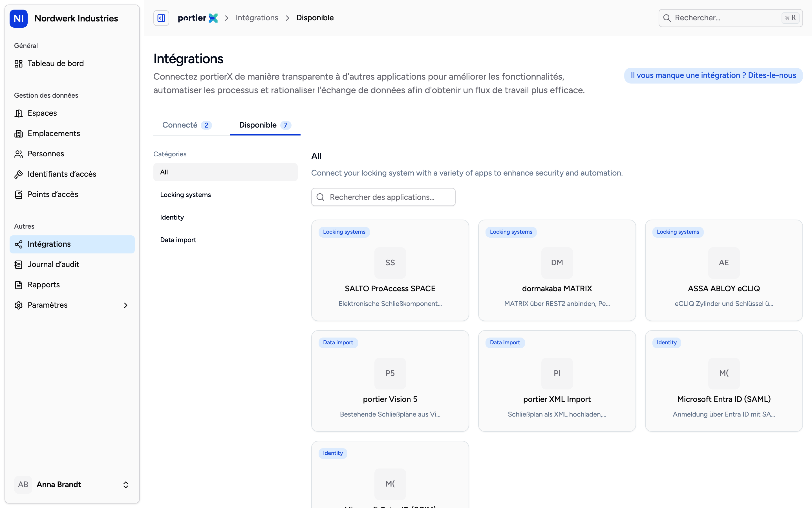Click Locking systems tag on dormakaba card
The height and width of the screenshot is (508, 812).
tap(511, 232)
